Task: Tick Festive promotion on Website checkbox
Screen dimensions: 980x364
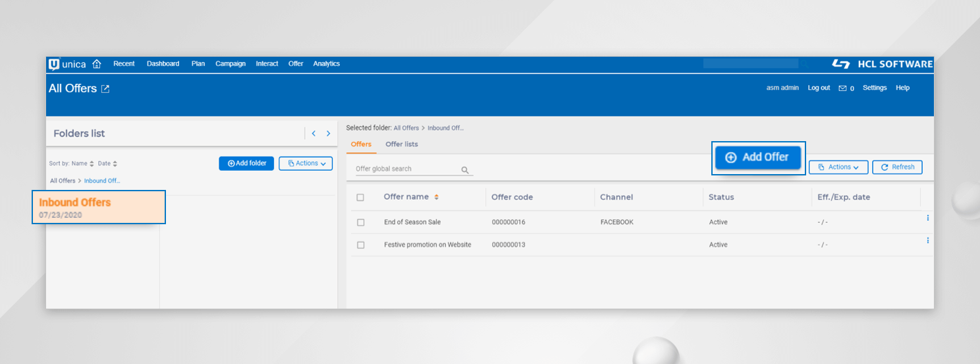Action: [x=360, y=245]
